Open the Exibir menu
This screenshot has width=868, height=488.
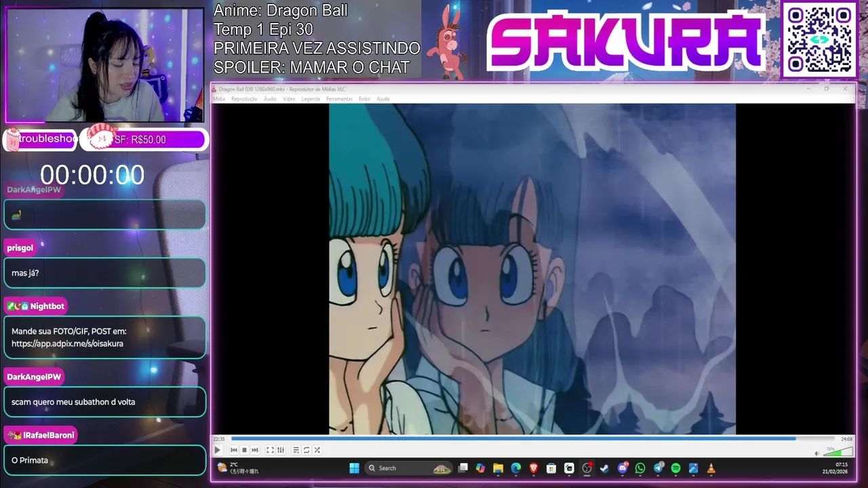click(364, 99)
